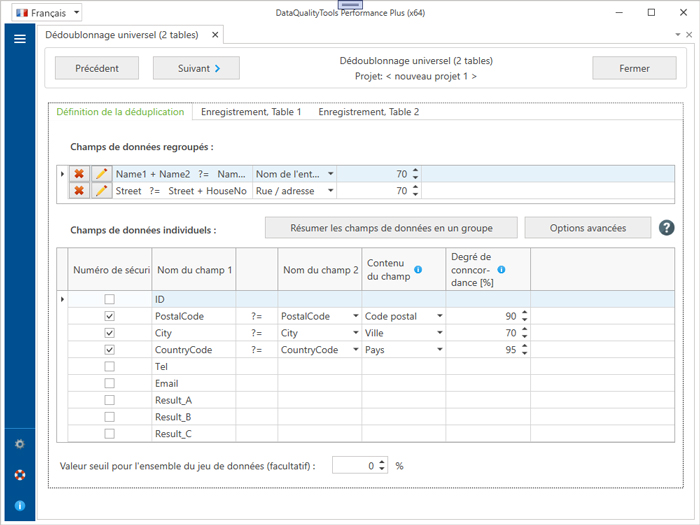Delete the Name1 + Name2 group row

[x=79, y=174]
